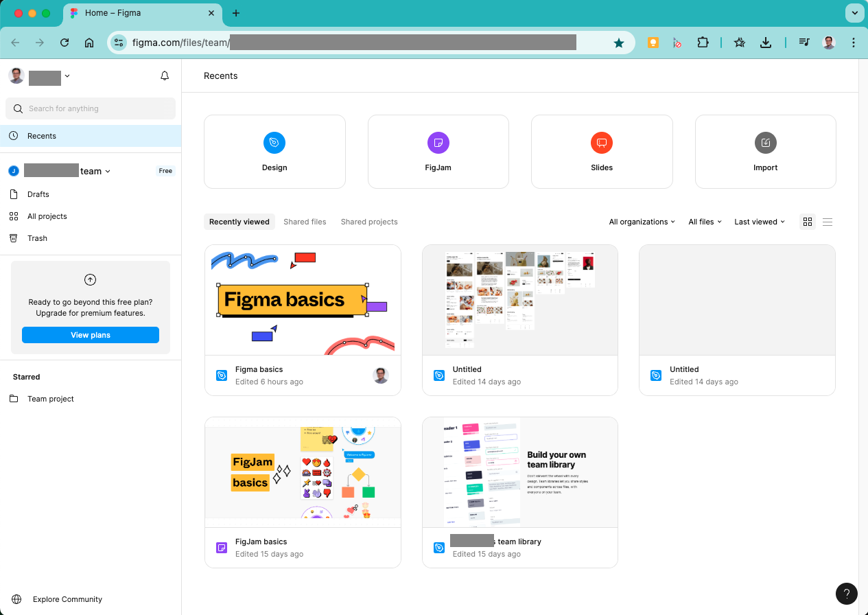Select the Home – Figma browser tab
The image size is (868, 615).
pos(143,13)
